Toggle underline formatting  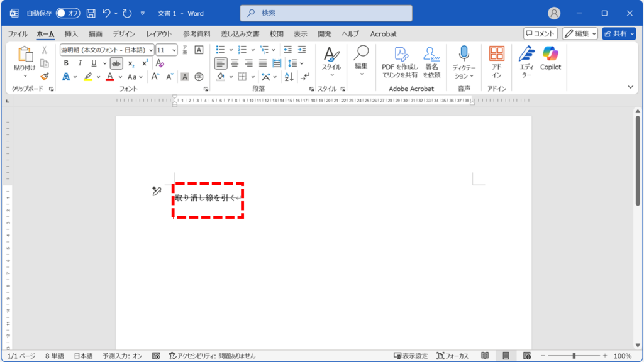point(94,63)
